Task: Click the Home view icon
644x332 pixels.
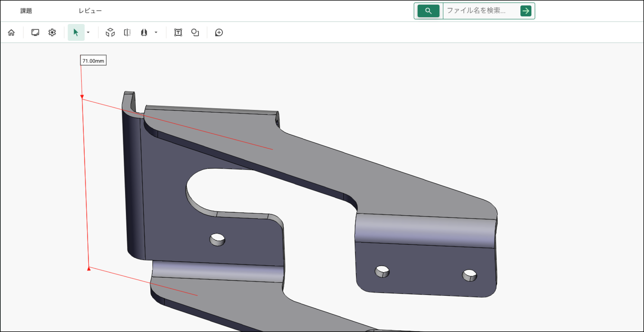Action: coord(11,33)
